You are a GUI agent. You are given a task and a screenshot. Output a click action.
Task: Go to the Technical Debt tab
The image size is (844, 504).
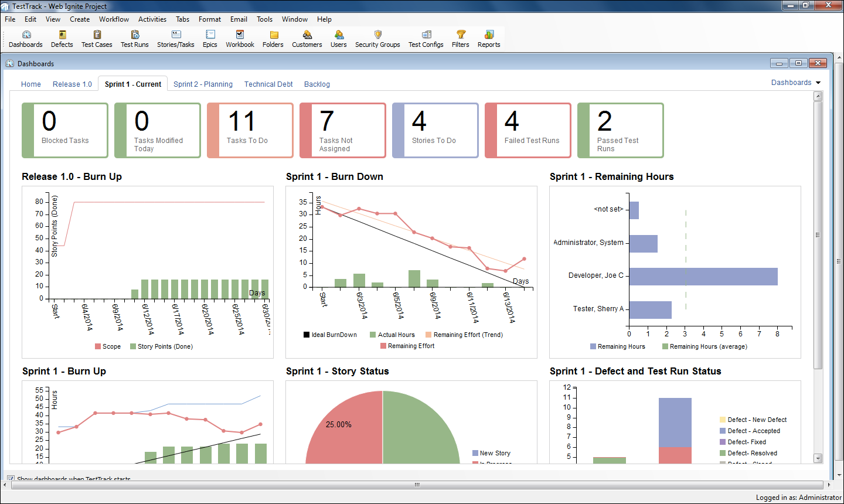click(268, 84)
